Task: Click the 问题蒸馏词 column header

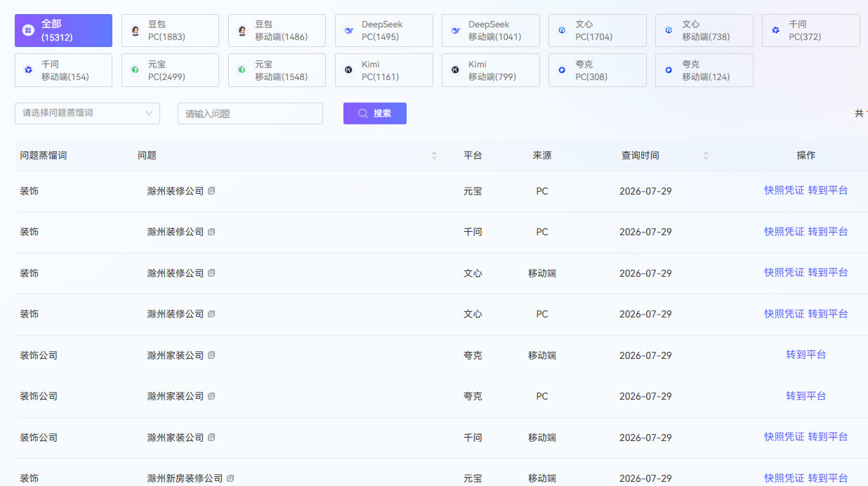Action: pos(44,155)
